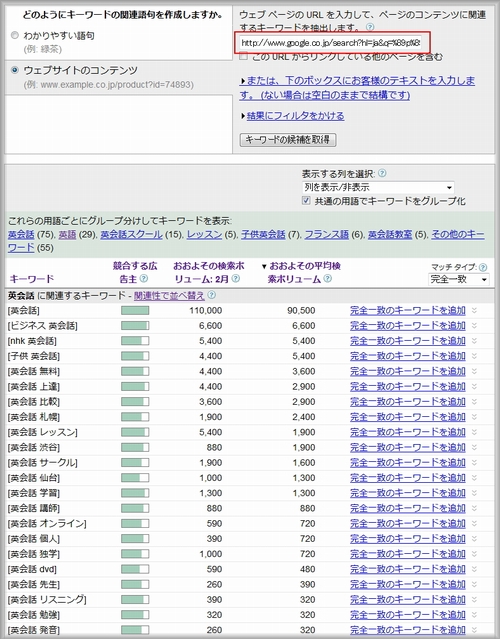
Task: Click help icon beside 関連性で並べ替え
Action: coord(211,295)
